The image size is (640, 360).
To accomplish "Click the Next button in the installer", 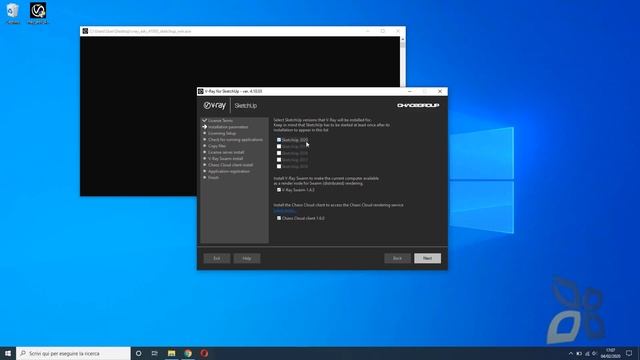I will 427,258.
